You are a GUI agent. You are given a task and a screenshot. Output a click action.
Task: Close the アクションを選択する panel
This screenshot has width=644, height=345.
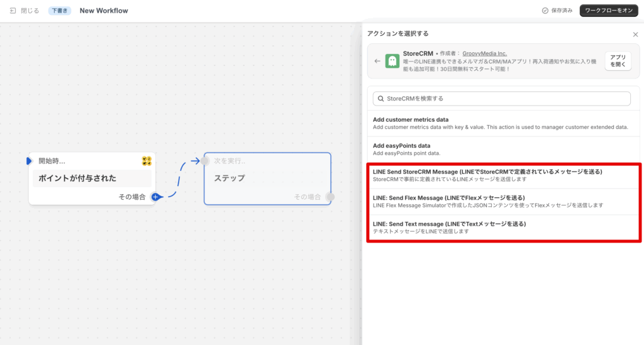pos(635,35)
